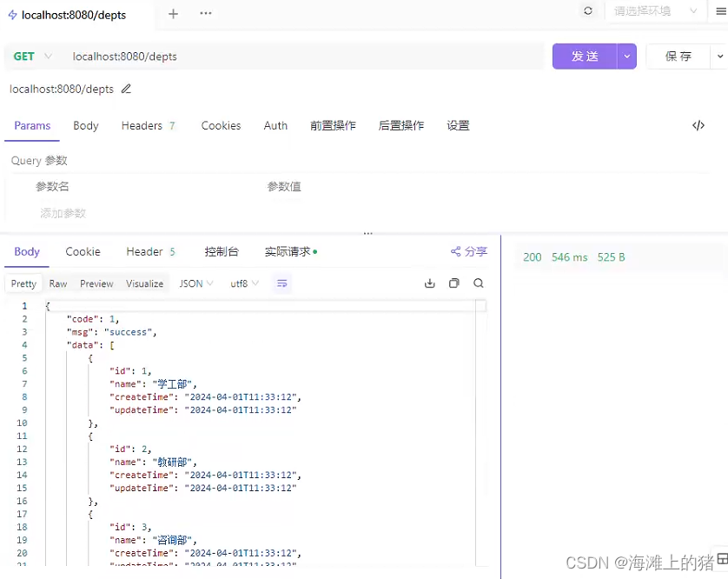The height and width of the screenshot is (579, 728).
Task: Open the search in response icon
Action: pos(477,283)
